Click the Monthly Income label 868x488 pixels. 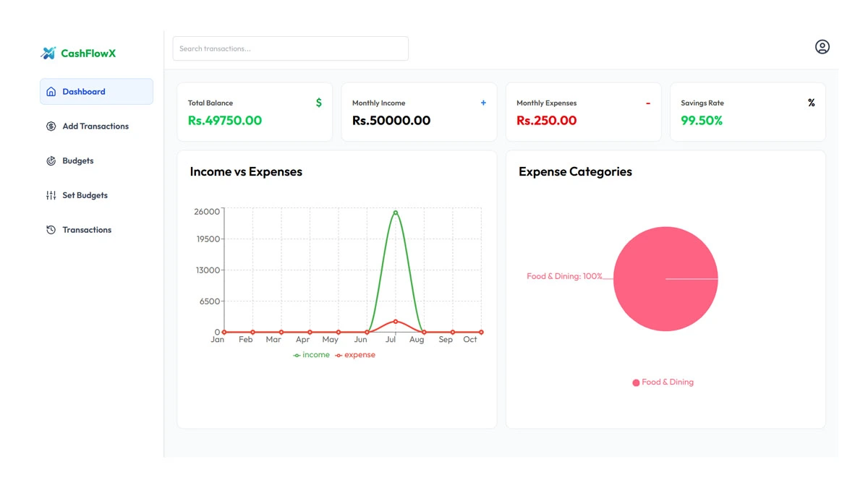(x=378, y=103)
